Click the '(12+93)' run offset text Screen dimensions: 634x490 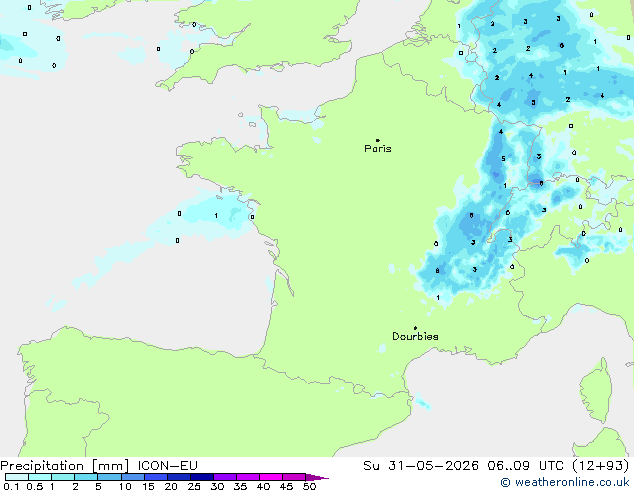(x=601, y=465)
